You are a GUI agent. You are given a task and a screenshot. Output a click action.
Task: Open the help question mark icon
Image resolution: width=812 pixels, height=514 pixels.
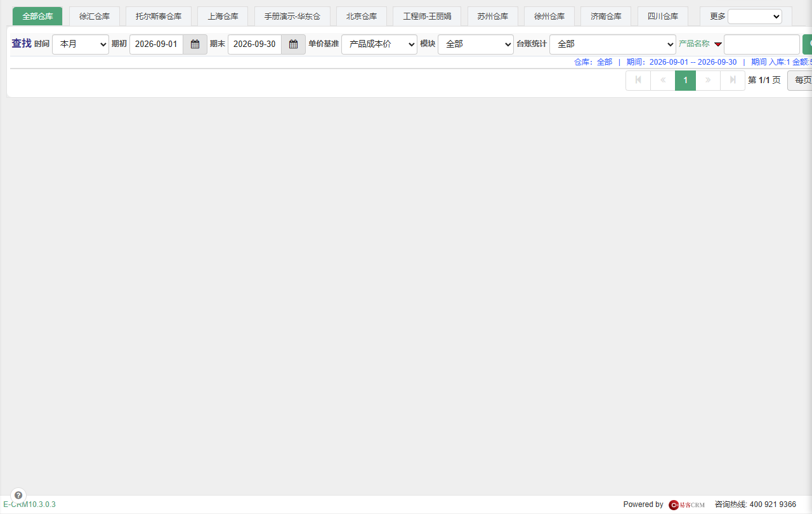[18, 495]
